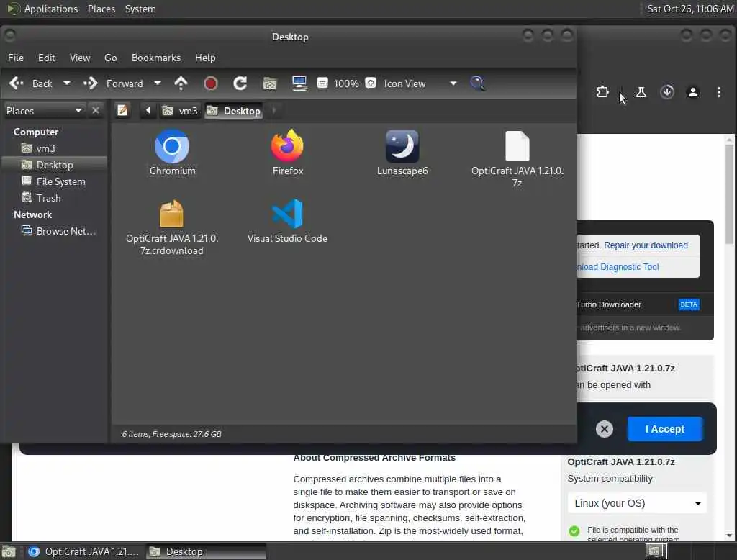Viewport: 737px width, 560px height.
Task: Select vm3 in the Places sidebar
Action: point(45,148)
